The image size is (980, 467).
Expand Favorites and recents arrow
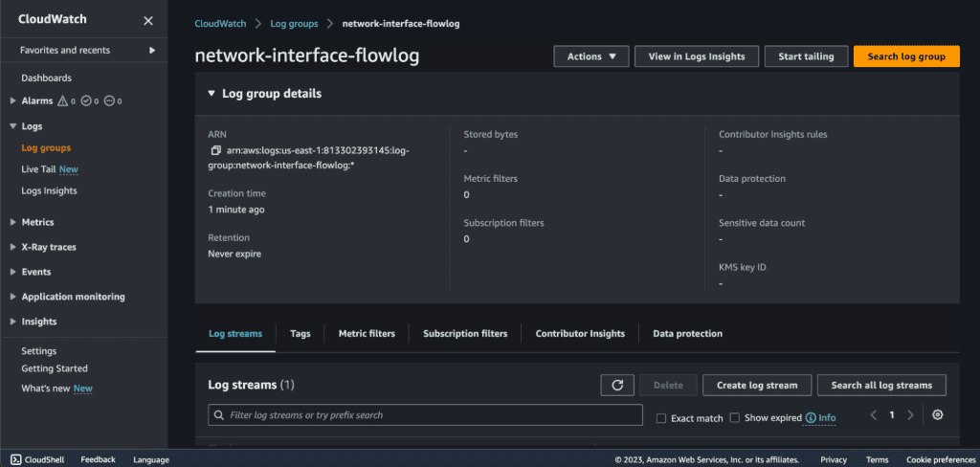[x=152, y=50]
